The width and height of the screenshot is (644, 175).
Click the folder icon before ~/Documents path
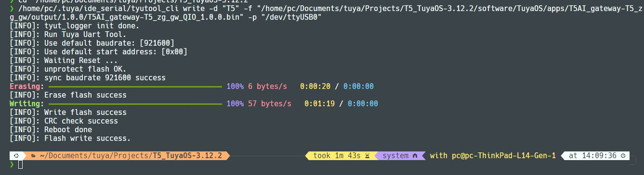34,156
